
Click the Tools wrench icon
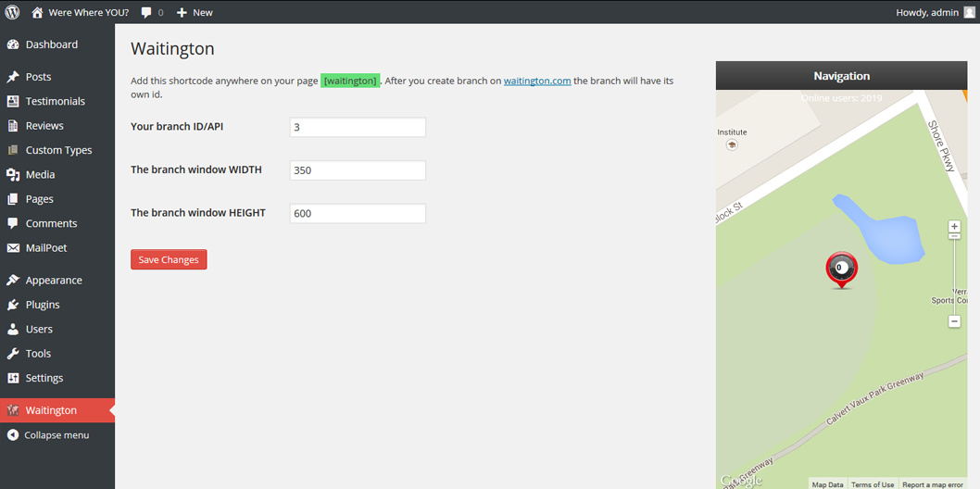click(x=12, y=354)
